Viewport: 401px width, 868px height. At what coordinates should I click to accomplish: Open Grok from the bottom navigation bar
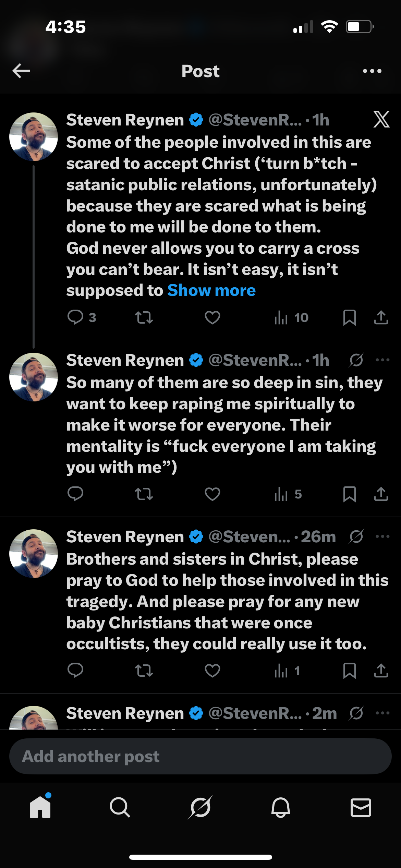coord(200,807)
